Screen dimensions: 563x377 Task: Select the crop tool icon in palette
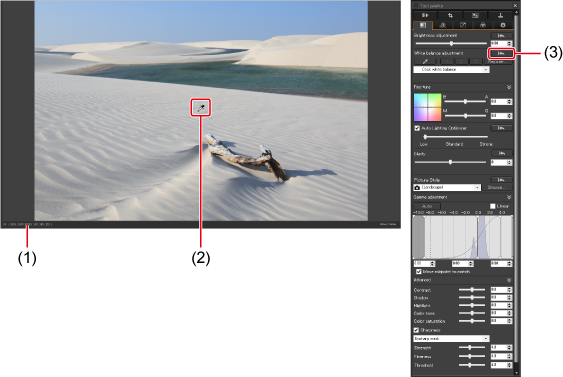tap(450, 15)
